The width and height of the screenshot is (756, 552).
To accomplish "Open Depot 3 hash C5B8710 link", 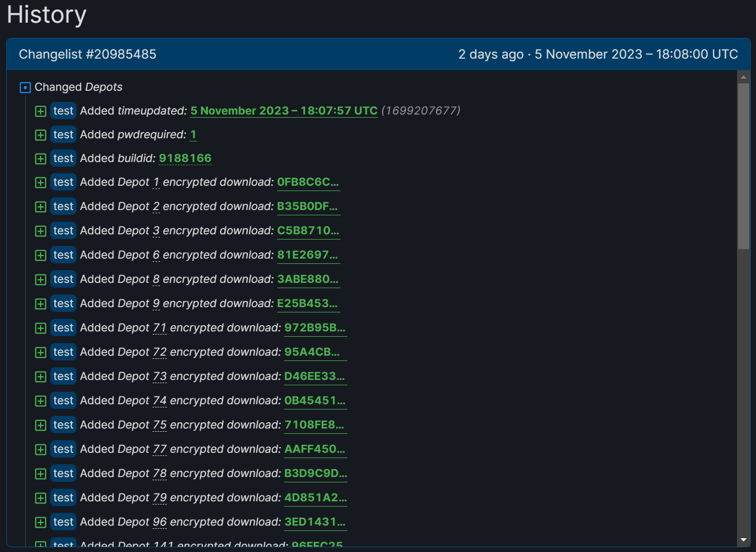I will (x=308, y=231).
